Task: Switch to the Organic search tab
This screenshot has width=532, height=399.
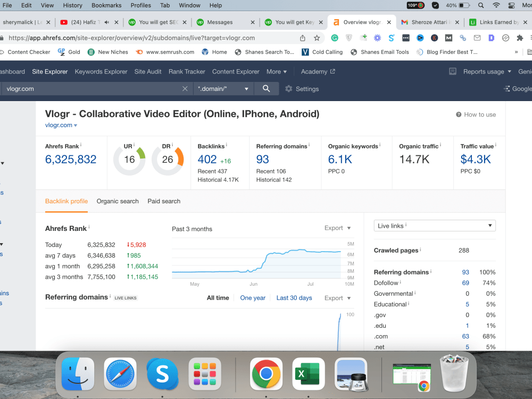Action: coord(118,201)
